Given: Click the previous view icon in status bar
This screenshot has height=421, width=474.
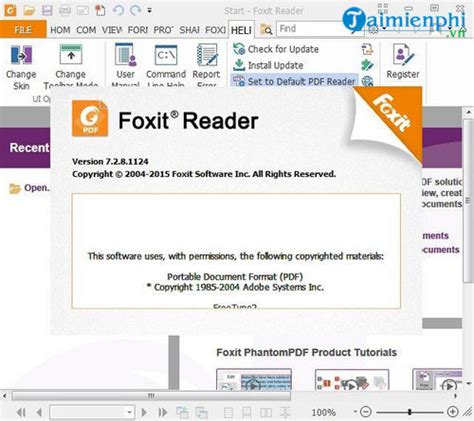Looking at the screenshot, I should [182, 413].
